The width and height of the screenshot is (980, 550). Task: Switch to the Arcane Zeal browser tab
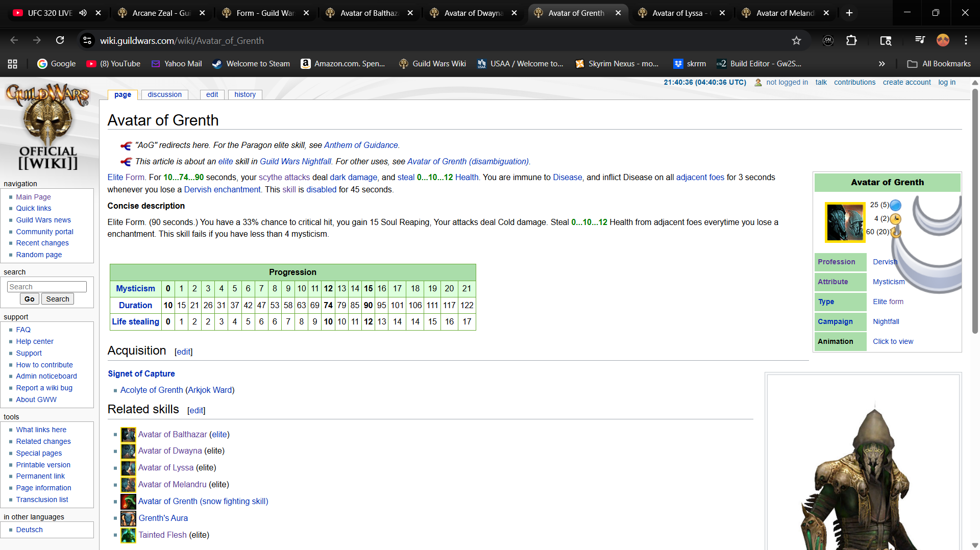(x=162, y=13)
